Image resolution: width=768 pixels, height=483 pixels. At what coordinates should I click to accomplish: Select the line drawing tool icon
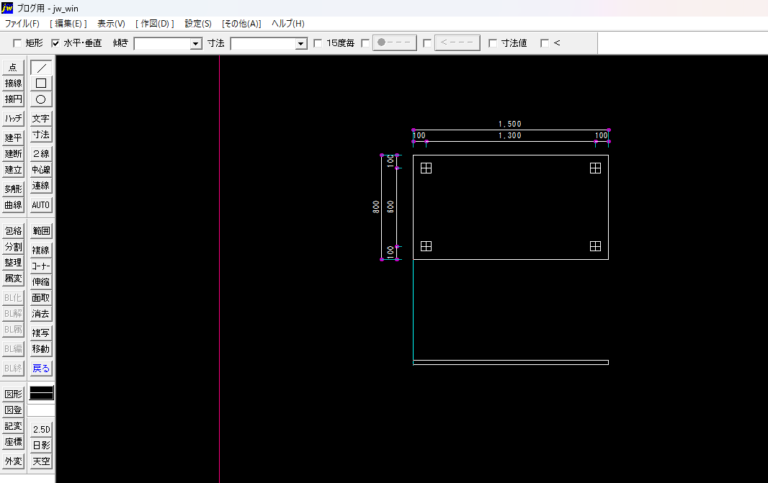41,67
